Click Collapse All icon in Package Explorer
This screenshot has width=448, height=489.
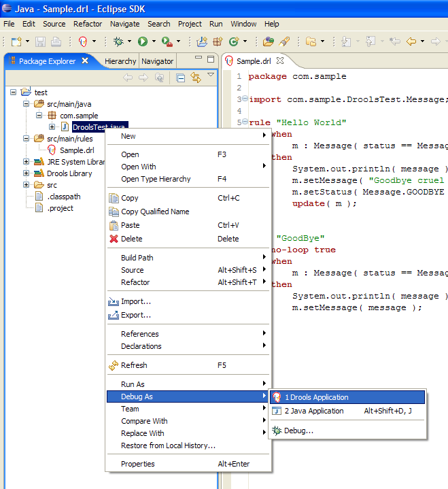point(180,78)
